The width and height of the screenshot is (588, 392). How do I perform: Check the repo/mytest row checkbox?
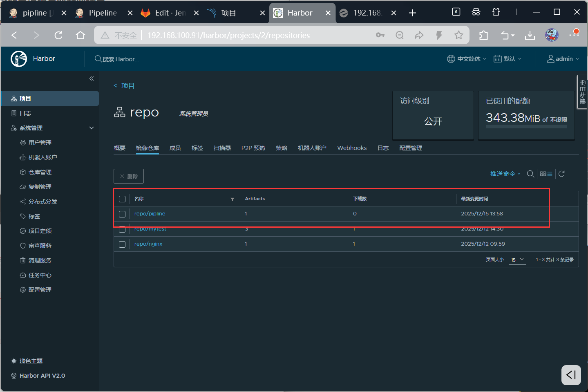122,229
